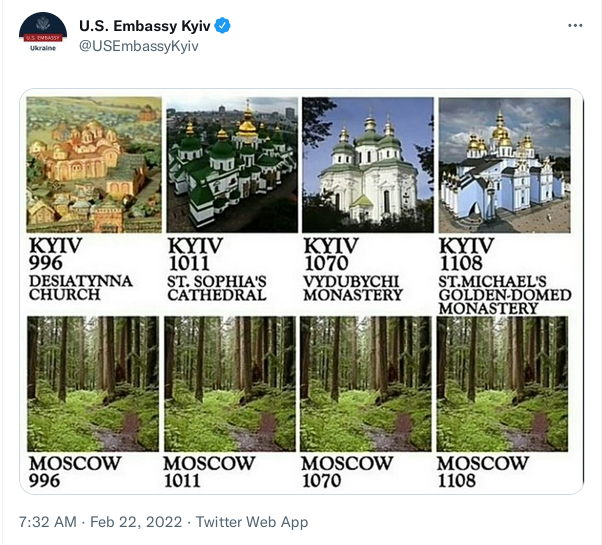Click the KYIV 1108 caption text
This screenshot has width=602, height=545.
point(466,255)
